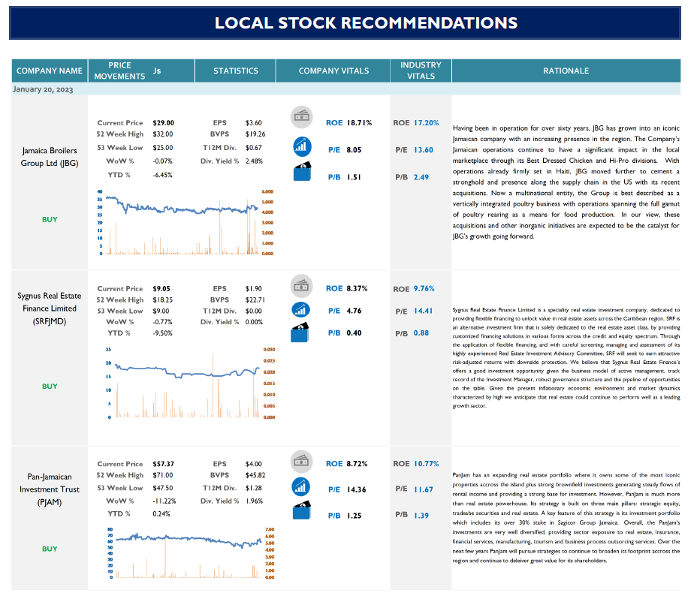The image size is (700, 596).
Task: Click the bar-chart P/E icon in Jamaica Broilers row
Action: tap(302, 146)
